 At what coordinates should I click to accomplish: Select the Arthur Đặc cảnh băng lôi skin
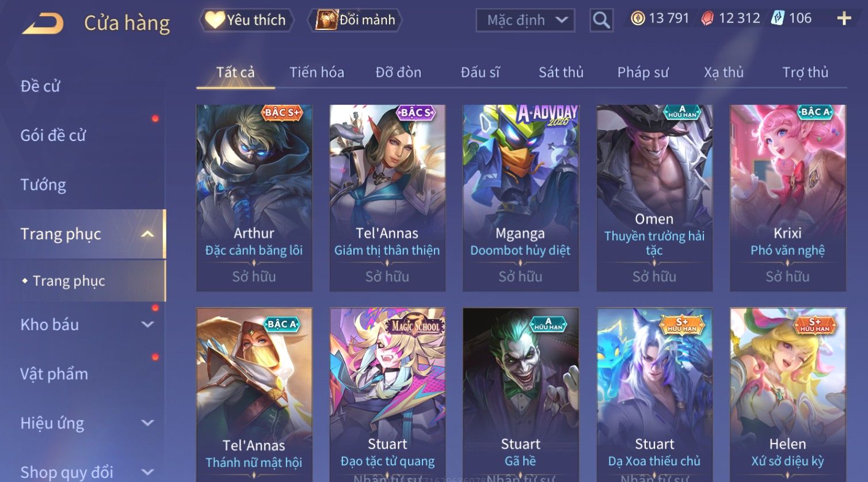pos(254,198)
